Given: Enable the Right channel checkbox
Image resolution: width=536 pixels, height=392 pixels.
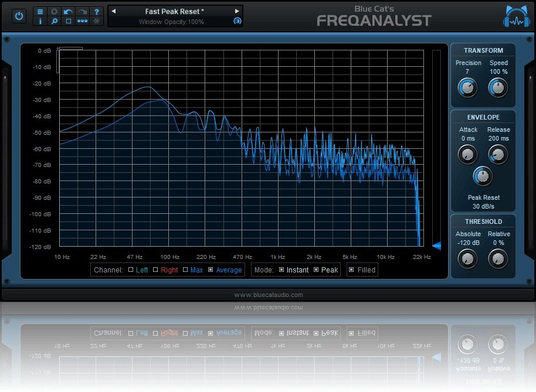Looking at the screenshot, I should click(x=155, y=270).
